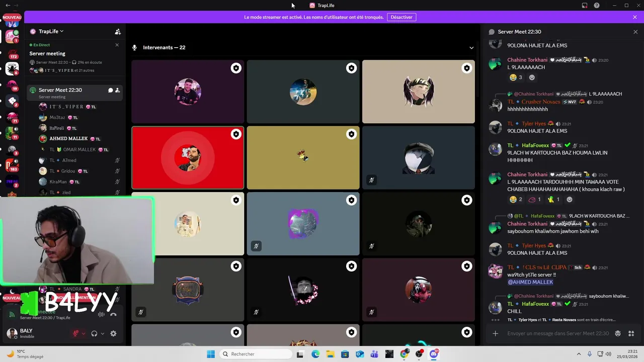Close the Server Meet 22:30 chat panel
The image size is (644, 362).
click(x=635, y=32)
